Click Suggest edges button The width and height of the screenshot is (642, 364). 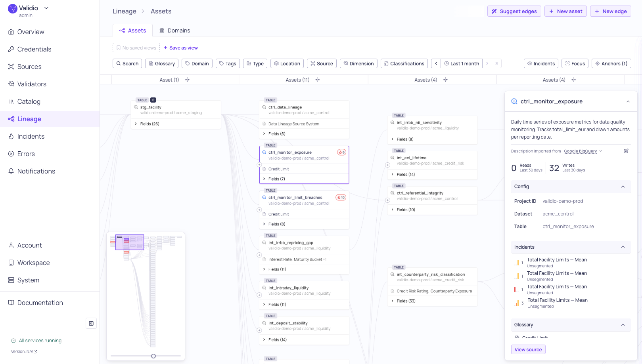[x=514, y=11]
